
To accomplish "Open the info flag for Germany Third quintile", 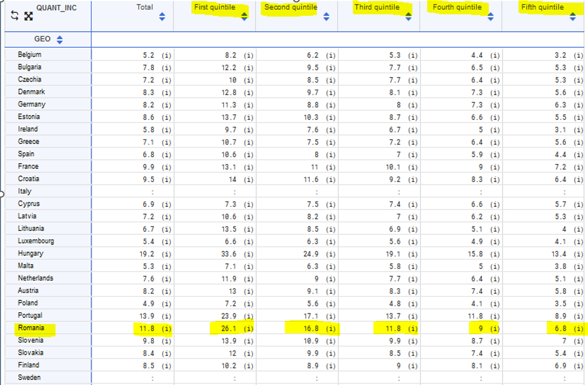I will pos(413,105).
